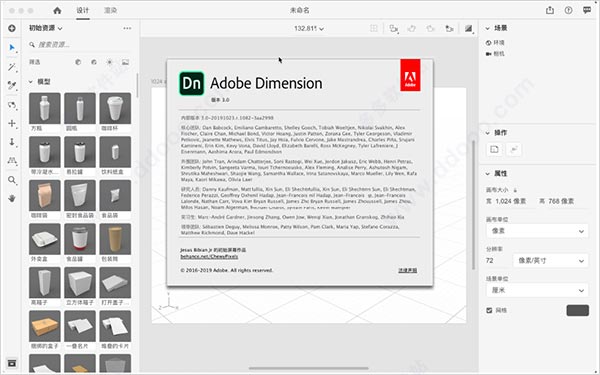Open the grid color swatch
This screenshot has height=375, width=600.
[577, 310]
